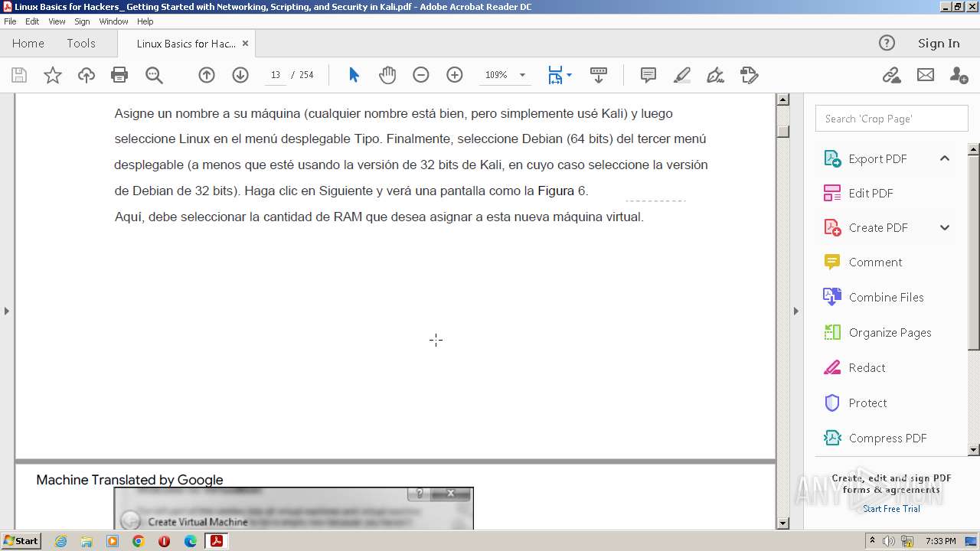980x551 pixels.
Task: Click the document scrollbar up arrow
Action: point(782,99)
